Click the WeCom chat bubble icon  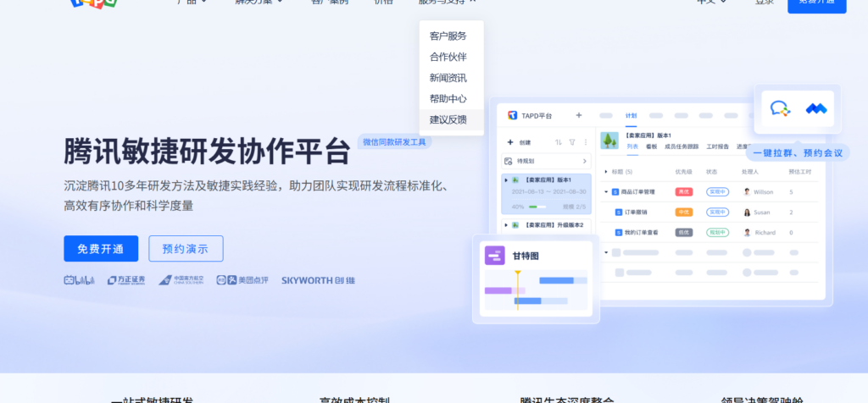(780, 108)
